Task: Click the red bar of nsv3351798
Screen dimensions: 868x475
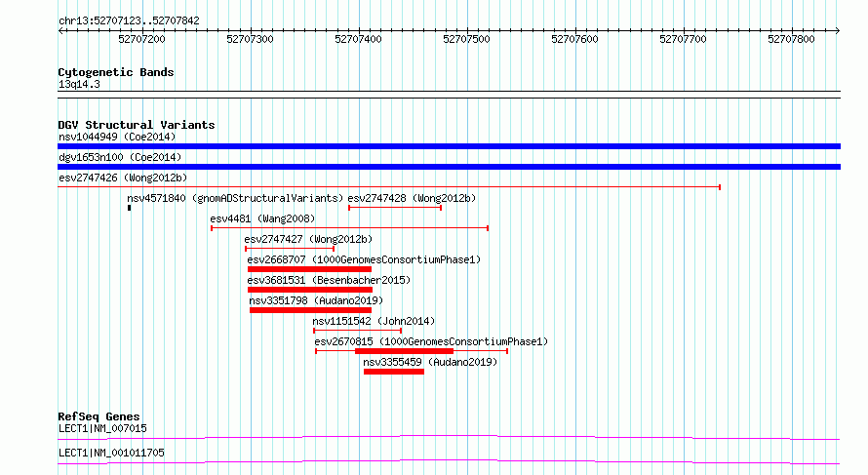Action: 310,310
